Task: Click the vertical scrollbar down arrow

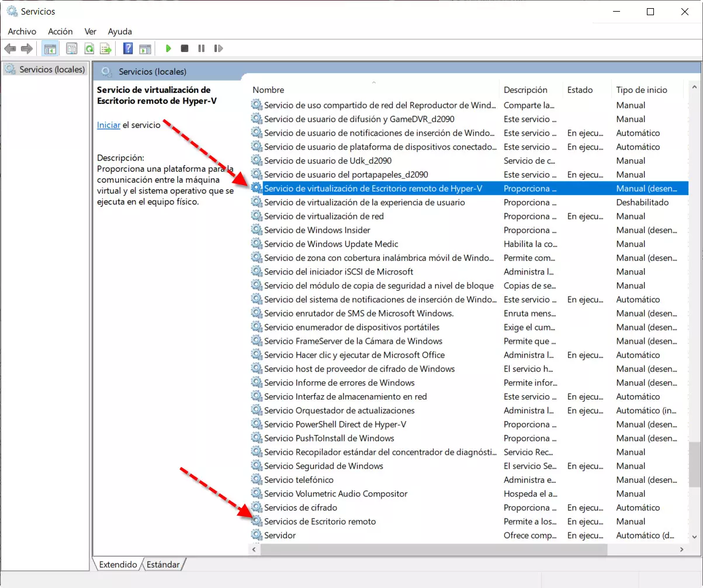Action: pos(695,536)
